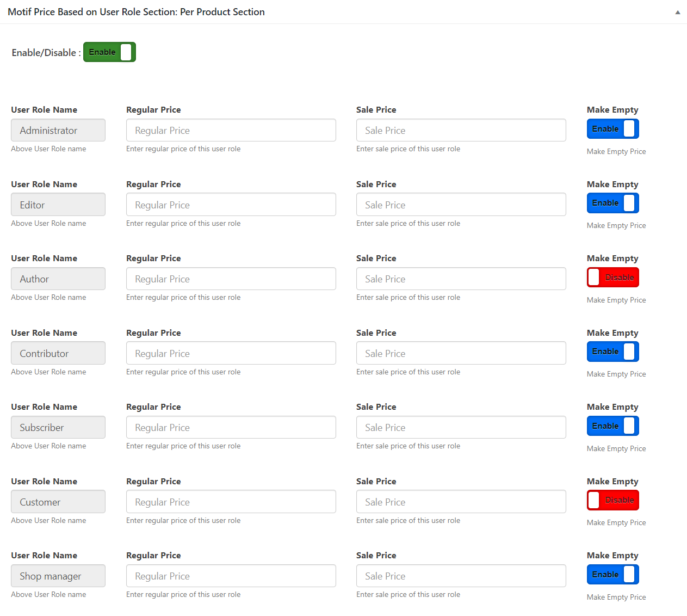This screenshot has height=616, width=687.
Task: Click the Subscriber role name box
Action: pyautogui.click(x=58, y=427)
